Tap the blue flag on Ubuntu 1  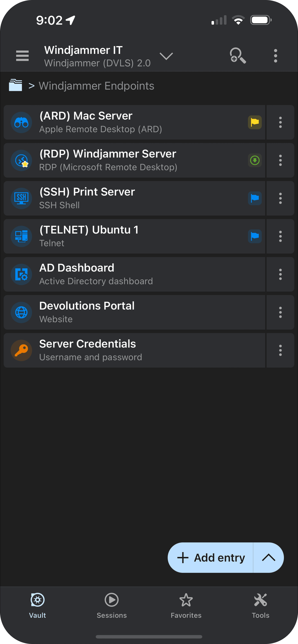point(255,236)
